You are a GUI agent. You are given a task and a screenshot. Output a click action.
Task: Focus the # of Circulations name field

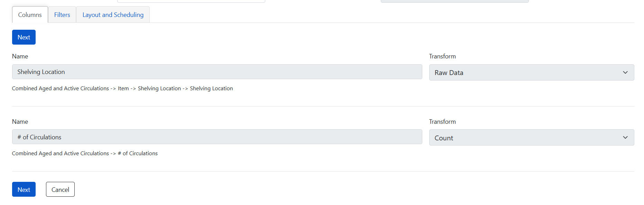click(x=217, y=137)
